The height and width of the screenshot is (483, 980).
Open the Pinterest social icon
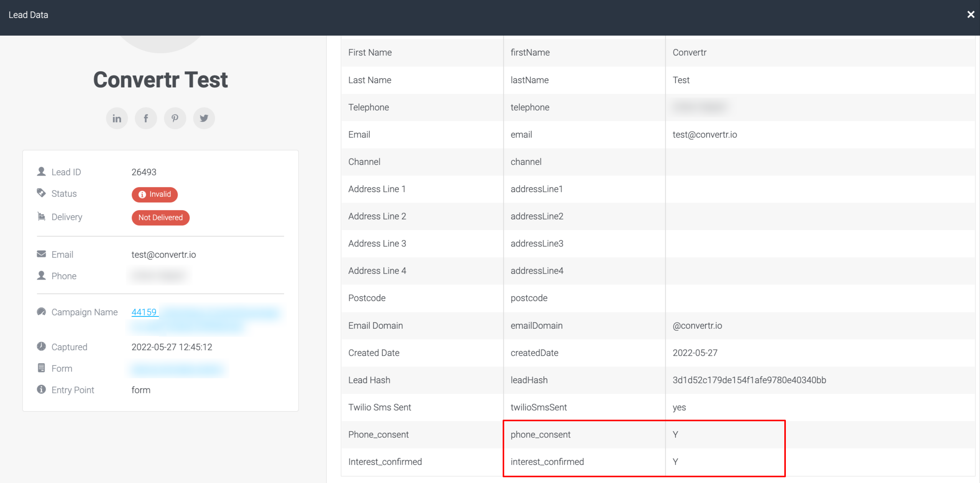(175, 118)
